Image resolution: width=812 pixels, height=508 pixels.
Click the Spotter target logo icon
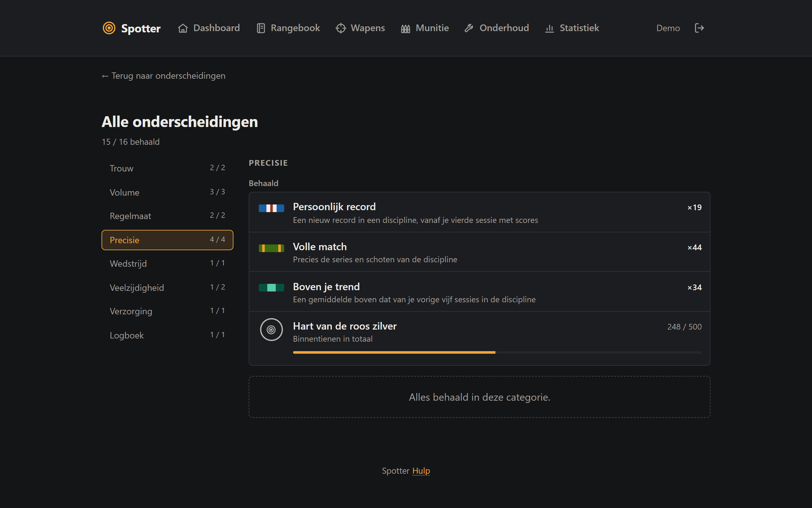109,28
